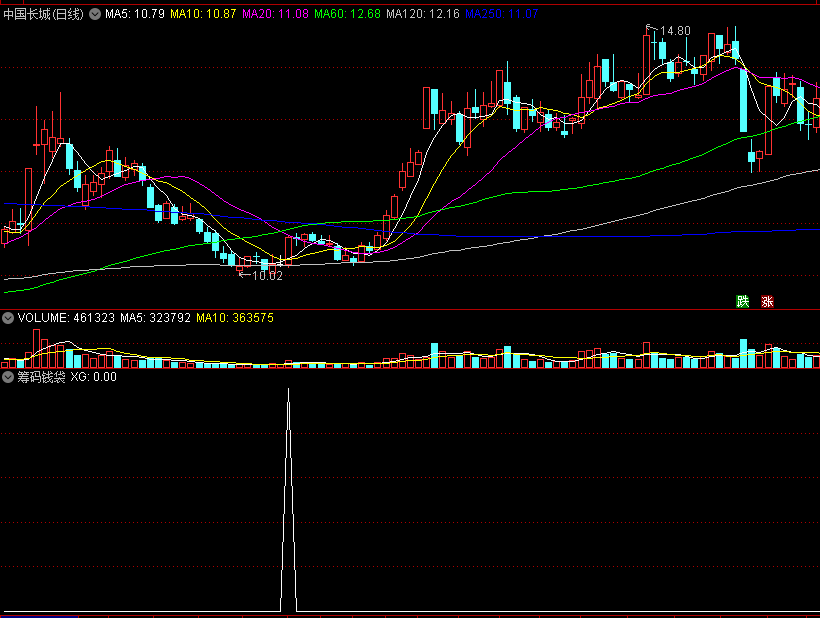Click the MA5: 10.79 label
Viewport: 820px width, 618px height.
pyautogui.click(x=135, y=14)
